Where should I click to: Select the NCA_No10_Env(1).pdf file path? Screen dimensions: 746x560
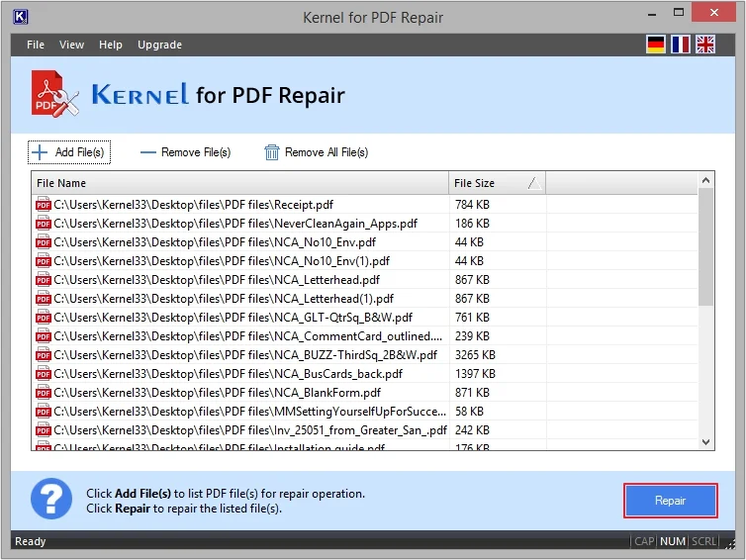[222, 261]
